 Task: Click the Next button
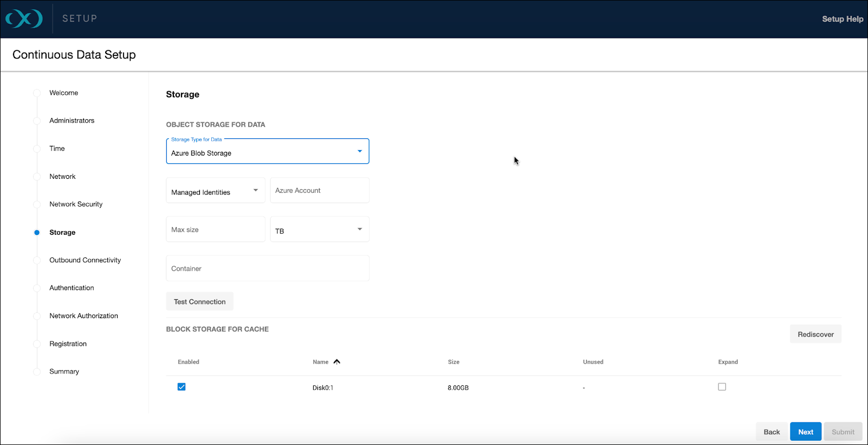pos(805,432)
